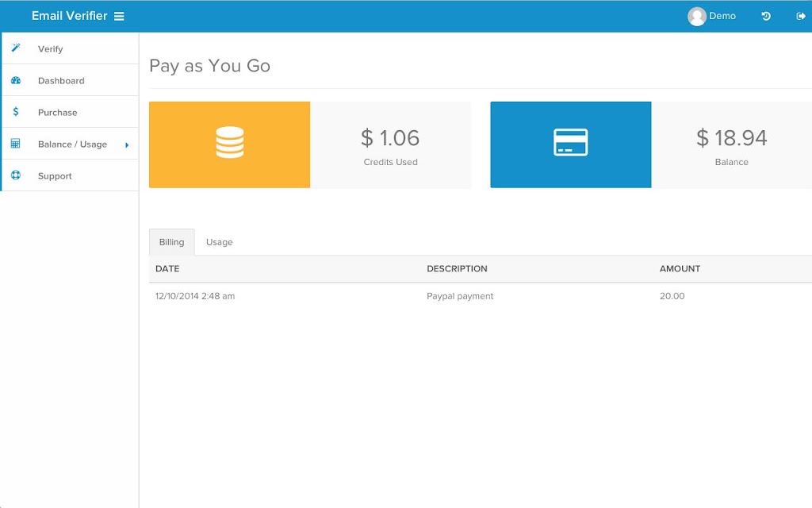Click the Email Verifier title link
Image resolution: width=812 pixels, height=508 pixels.
click(x=70, y=16)
